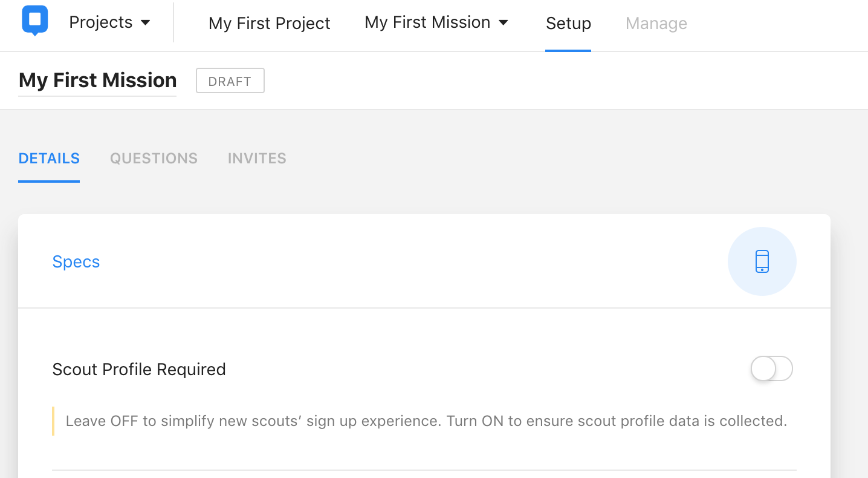The height and width of the screenshot is (478, 868).
Task: Click the scout profile hint text
Action: (x=426, y=421)
